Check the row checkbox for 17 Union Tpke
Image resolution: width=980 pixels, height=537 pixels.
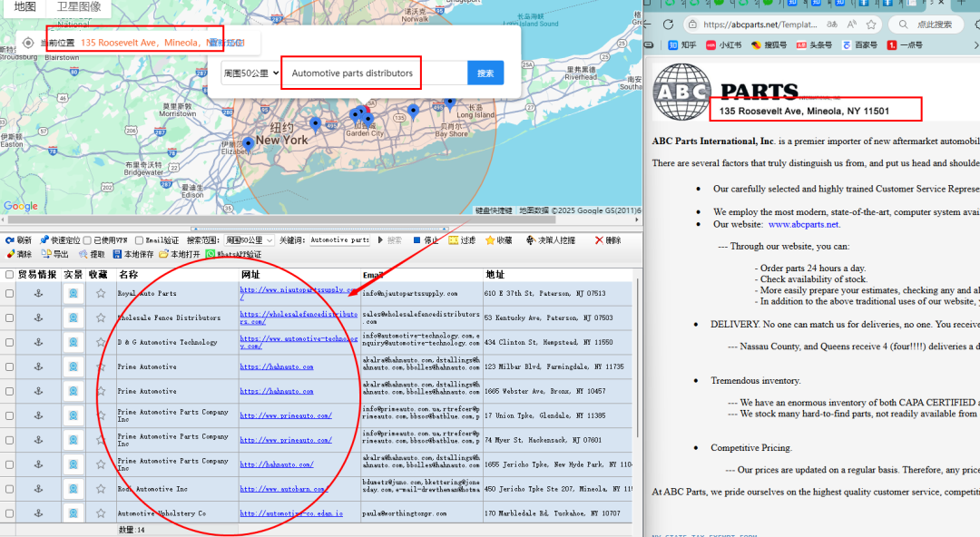(9, 415)
